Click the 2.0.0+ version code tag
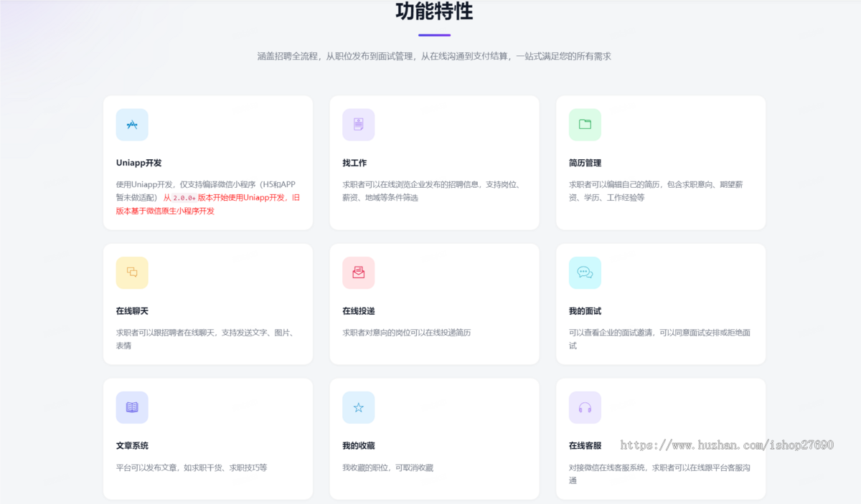 click(x=184, y=198)
